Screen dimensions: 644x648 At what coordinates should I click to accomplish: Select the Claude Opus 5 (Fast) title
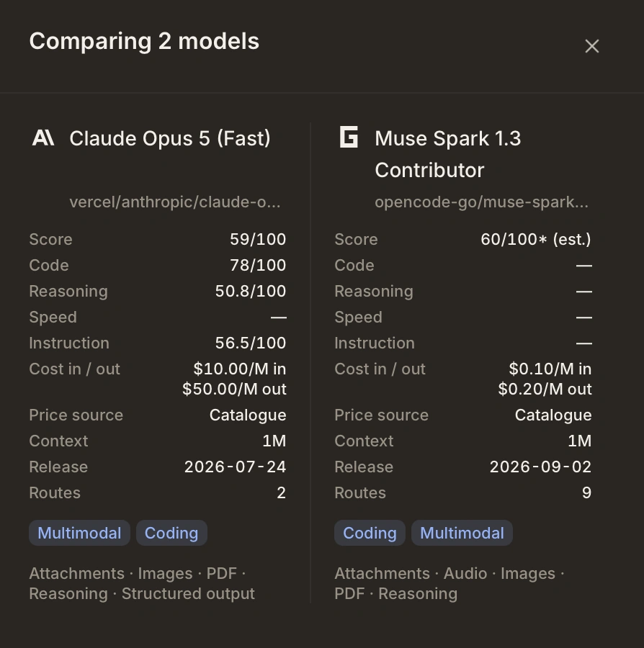point(170,138)
